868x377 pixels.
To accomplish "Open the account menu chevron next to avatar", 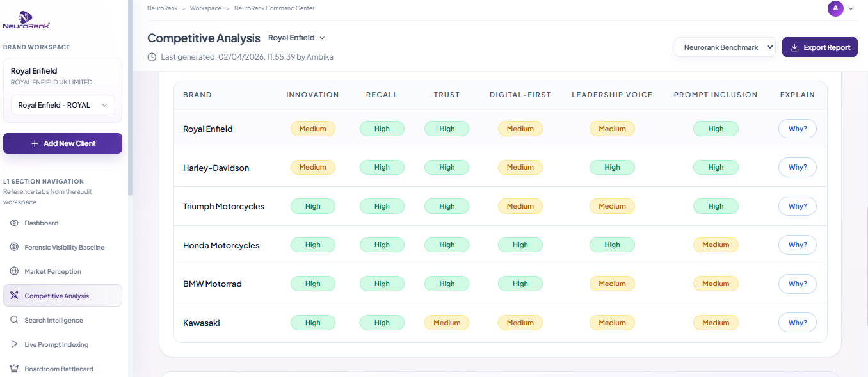I will (x=851, y=8).
